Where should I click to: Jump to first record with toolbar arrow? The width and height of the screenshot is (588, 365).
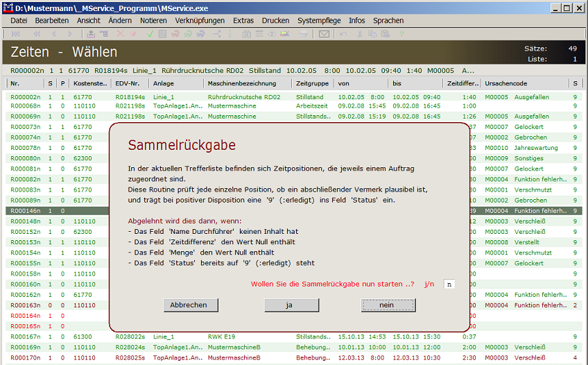coord(16,33)
